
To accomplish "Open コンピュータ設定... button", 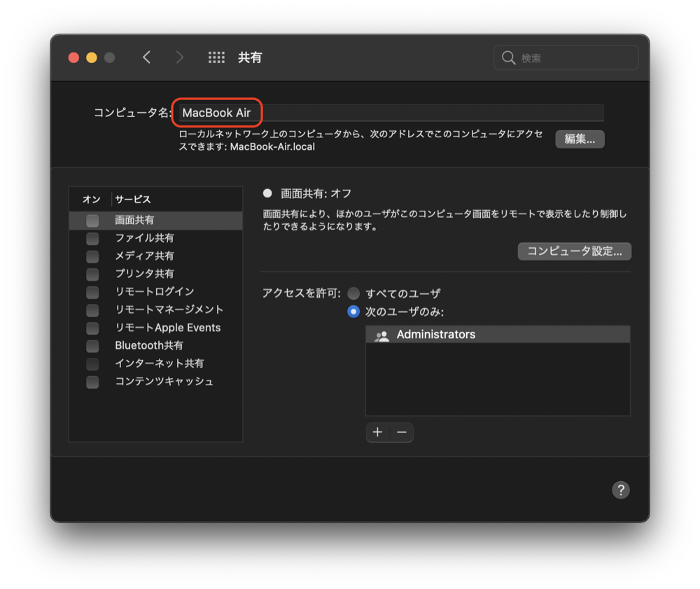I will tap(574, 251).
